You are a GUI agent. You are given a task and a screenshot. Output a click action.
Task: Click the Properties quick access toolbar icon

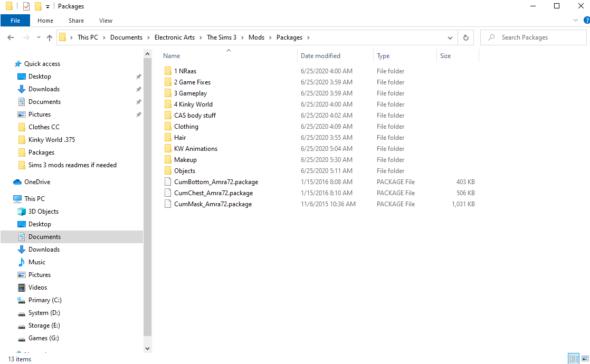coord(26,6)
